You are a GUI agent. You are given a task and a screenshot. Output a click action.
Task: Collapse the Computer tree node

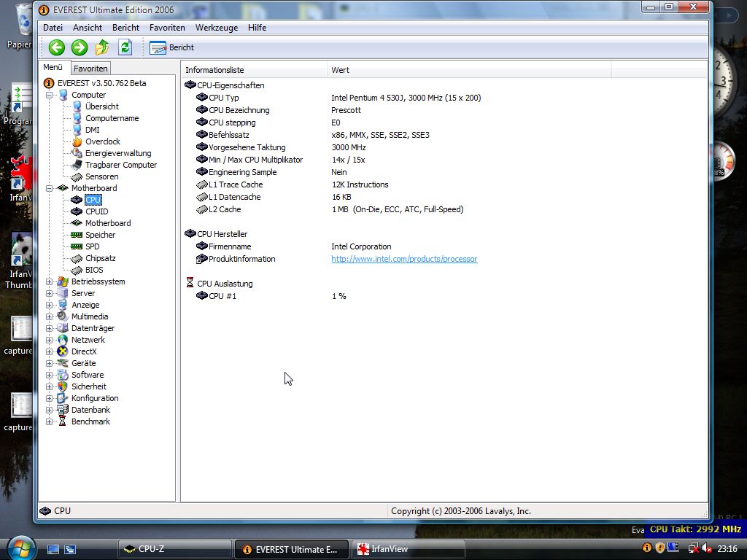pyautogui.click(x=49, y=96)
